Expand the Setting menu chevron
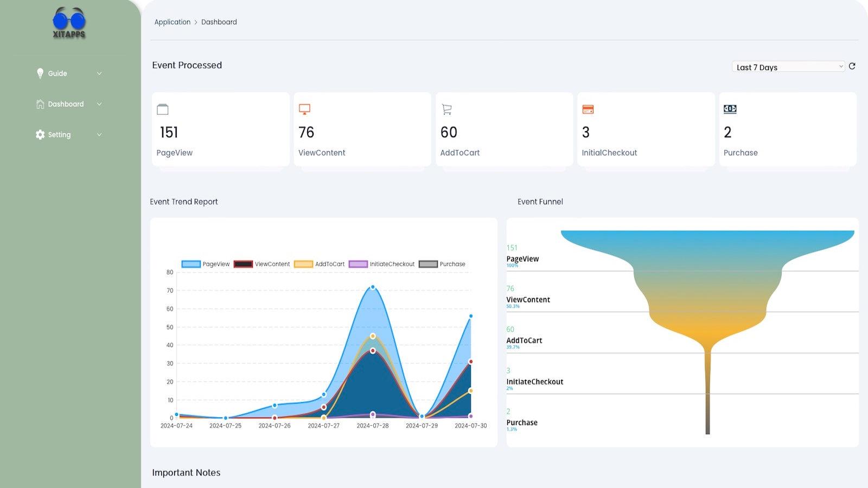 pos(99,134)
